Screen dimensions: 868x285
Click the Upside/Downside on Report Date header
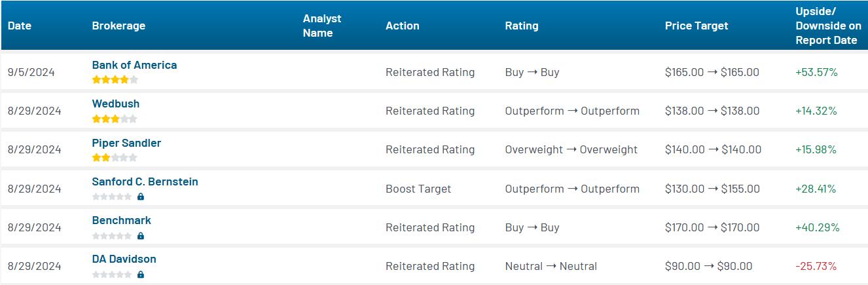click(x=829, y=26)
